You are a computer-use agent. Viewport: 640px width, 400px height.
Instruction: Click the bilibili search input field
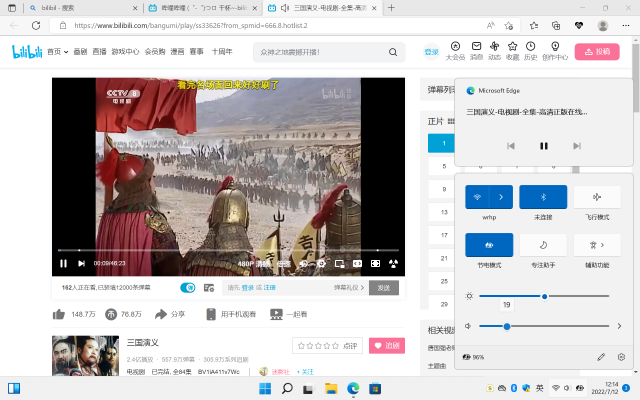pos(322,52)
